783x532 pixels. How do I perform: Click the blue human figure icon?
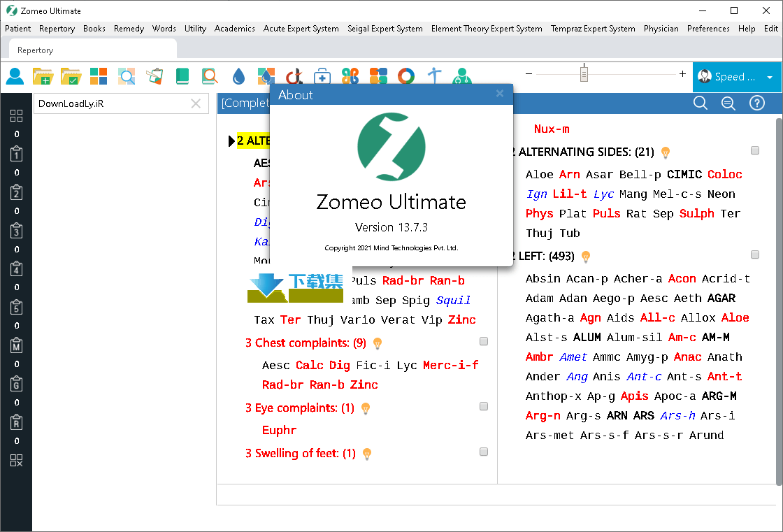(434, 76)
